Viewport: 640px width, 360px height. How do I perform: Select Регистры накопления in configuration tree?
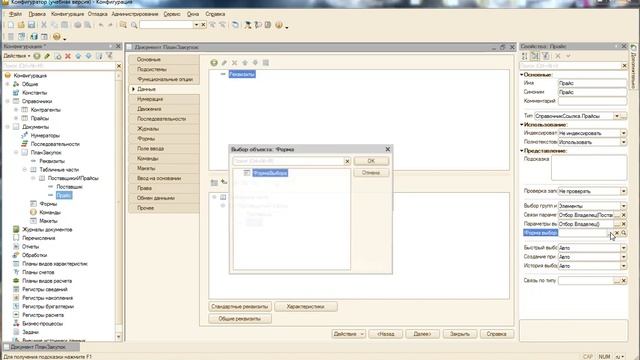pyautogui.click(x=47, y=298)
